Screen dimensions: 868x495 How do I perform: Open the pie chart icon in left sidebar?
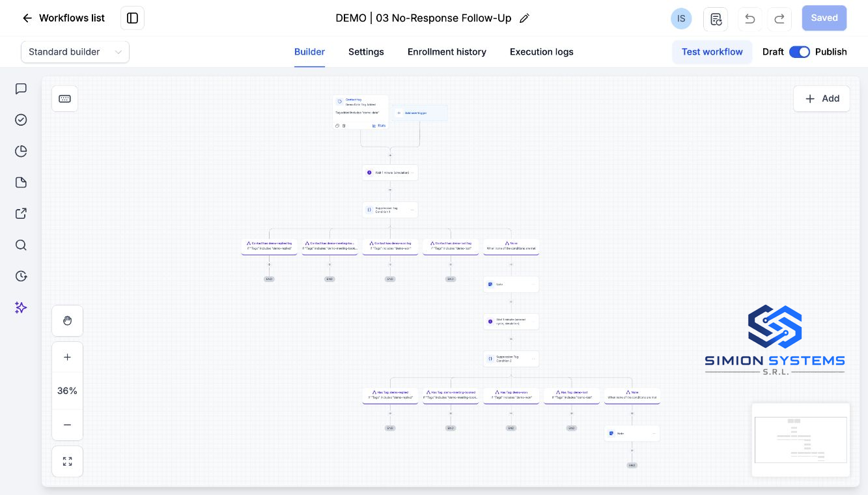(21, 151)
